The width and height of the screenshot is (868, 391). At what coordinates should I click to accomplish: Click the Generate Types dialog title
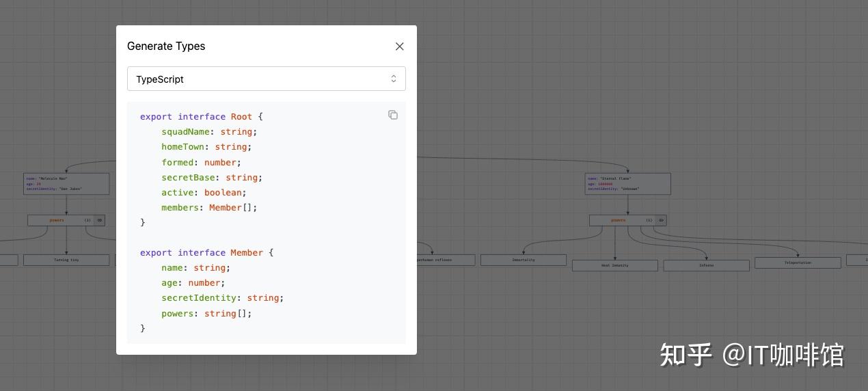click(166, 46)
